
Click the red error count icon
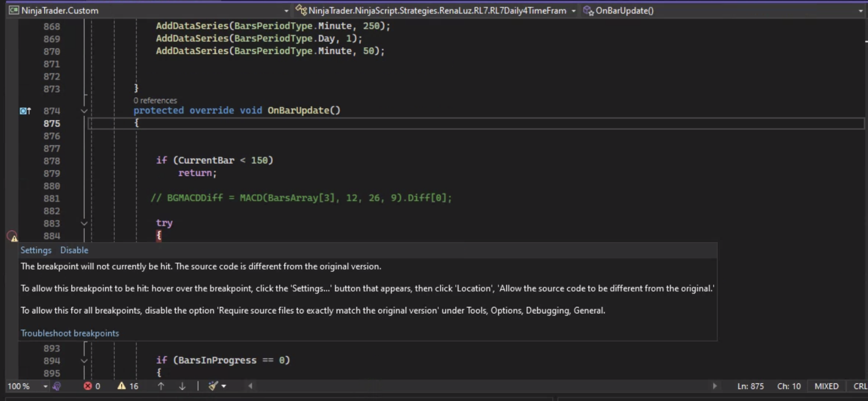[x=88, y=386]
